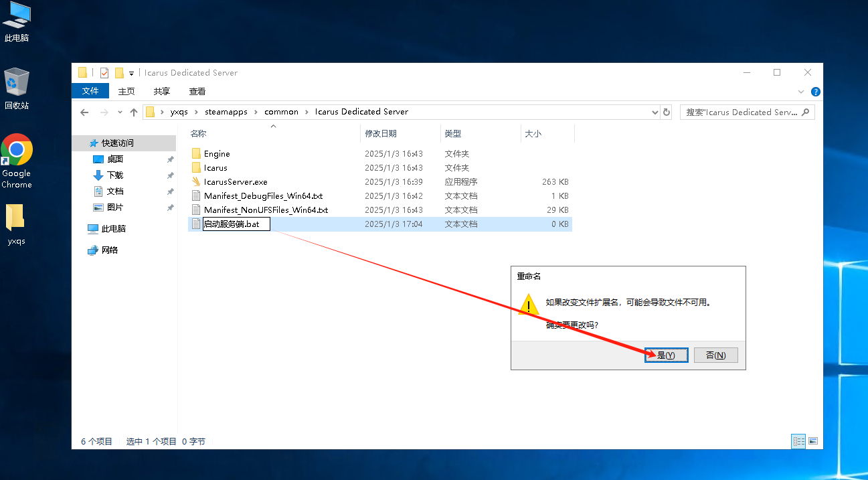This screenshot has width=868, height=480.
Task: Switch to large thumbnails view icon
Action: pos(813,441)
